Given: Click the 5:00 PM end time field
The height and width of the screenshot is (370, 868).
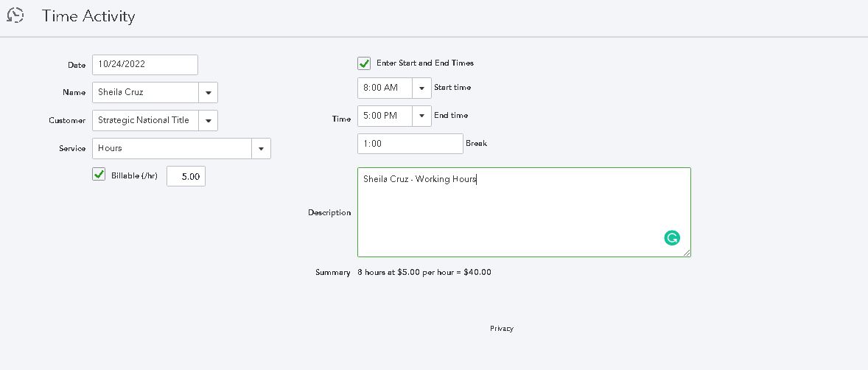Looking at the screenshot, I should [x=384, y=116].
